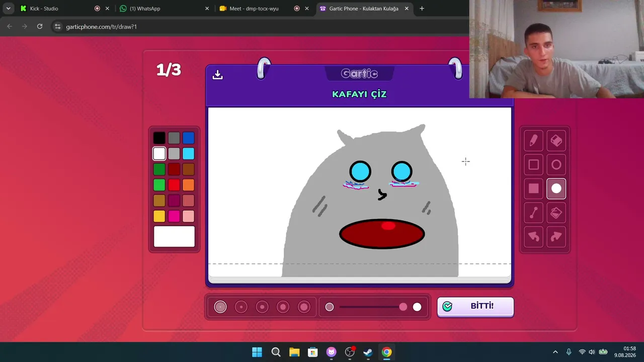Screen dimensions: 644x362
Task: Select the middle brush size
Action: [262, 307]
